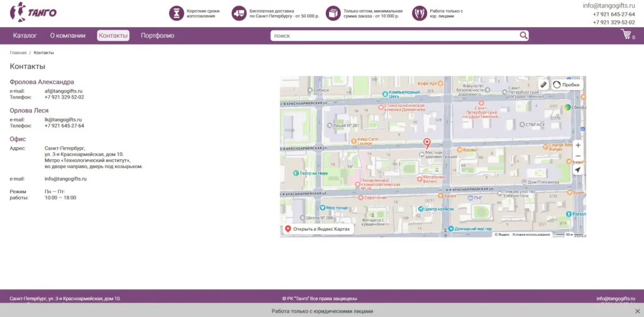Click Открыть в Яндекс Картах button
644x317 pixels.
318,229
